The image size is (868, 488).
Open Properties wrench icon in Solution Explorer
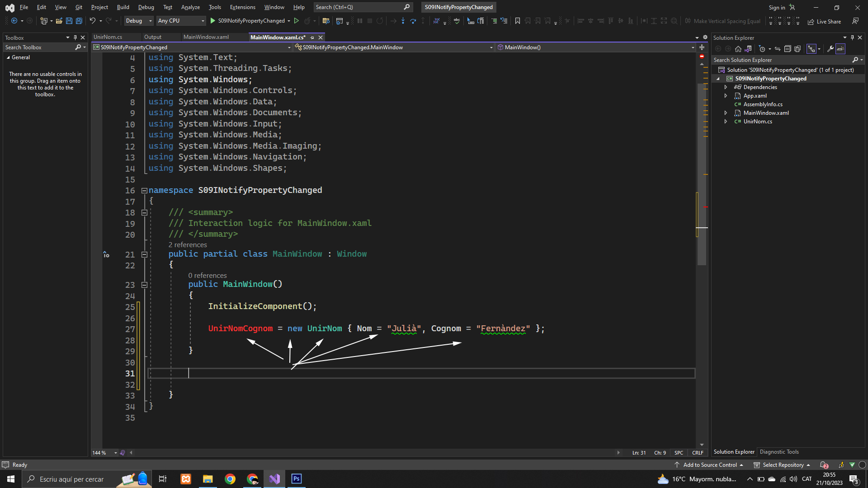830,49
